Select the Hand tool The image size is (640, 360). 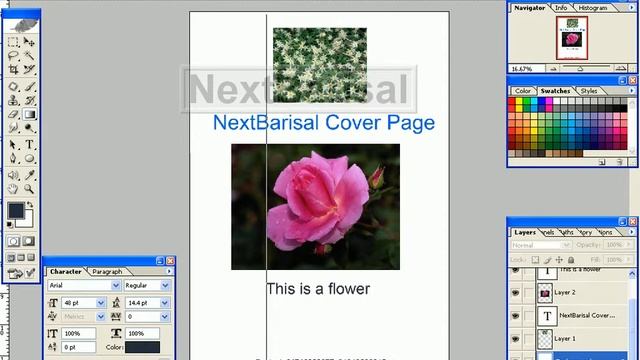13,189
